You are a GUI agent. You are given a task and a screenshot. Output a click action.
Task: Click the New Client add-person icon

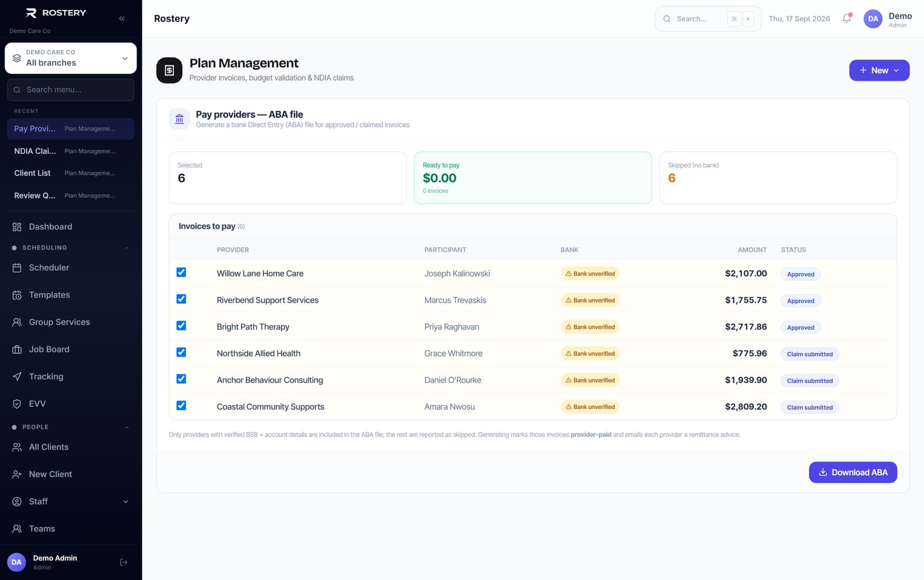pyautogui.click(x=17, y=474)
